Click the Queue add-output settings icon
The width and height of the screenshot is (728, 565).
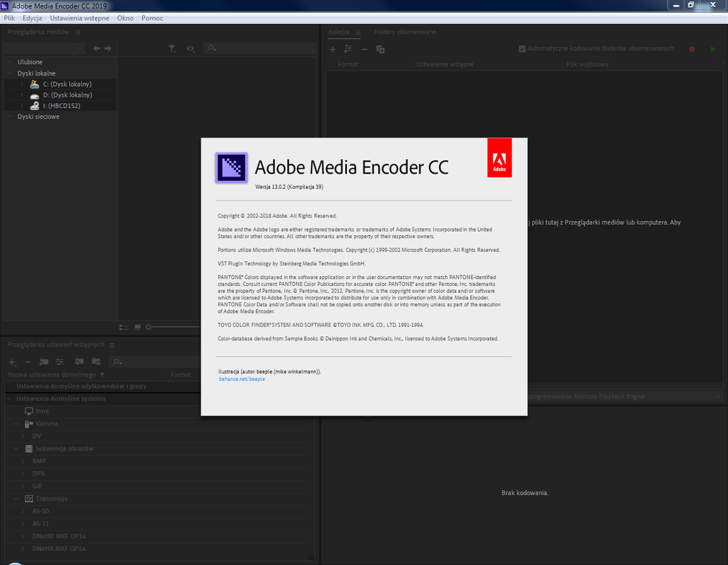pos(348,49)
